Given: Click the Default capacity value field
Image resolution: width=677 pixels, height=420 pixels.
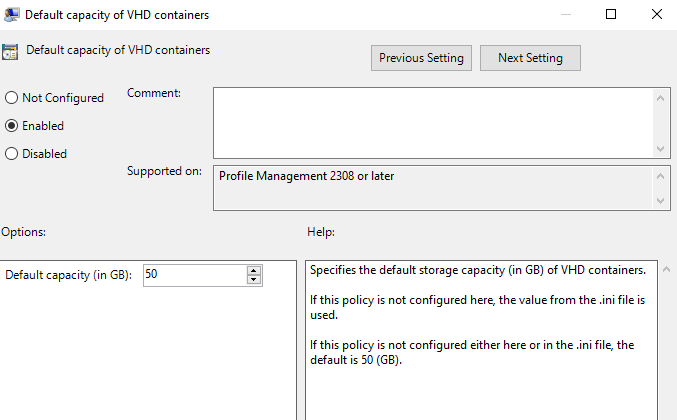Looking at the screenshot, I should point(193,274).
